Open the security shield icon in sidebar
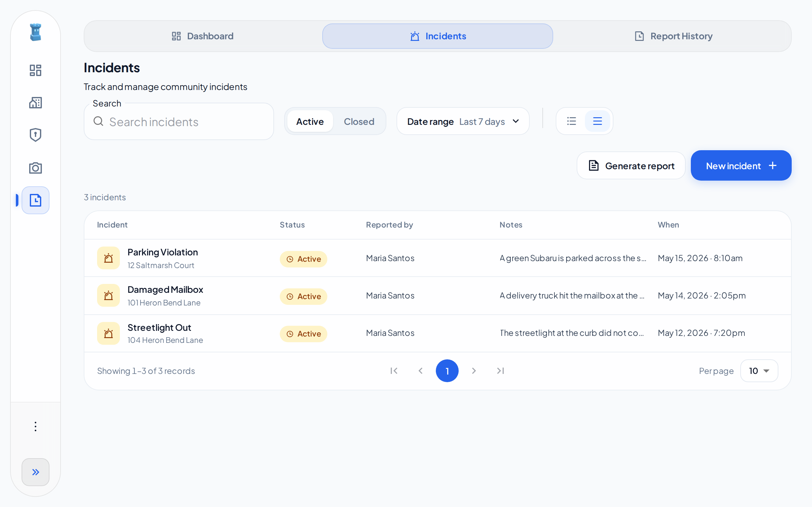This screenshot has width=812, height=507. (35, 135)
